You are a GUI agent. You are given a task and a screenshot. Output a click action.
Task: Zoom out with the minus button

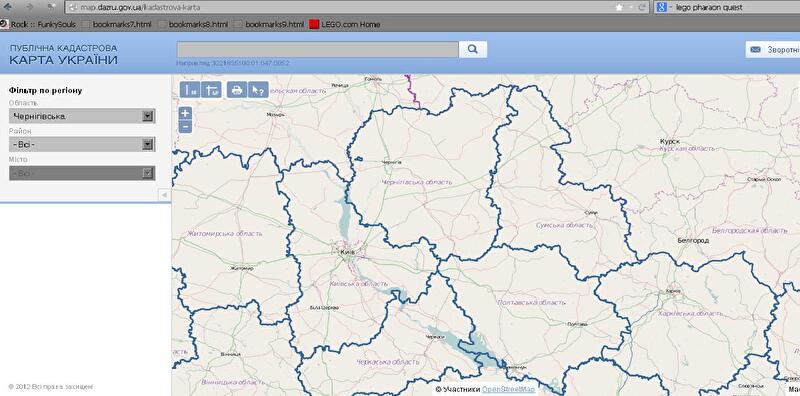(x=185, y=127)
